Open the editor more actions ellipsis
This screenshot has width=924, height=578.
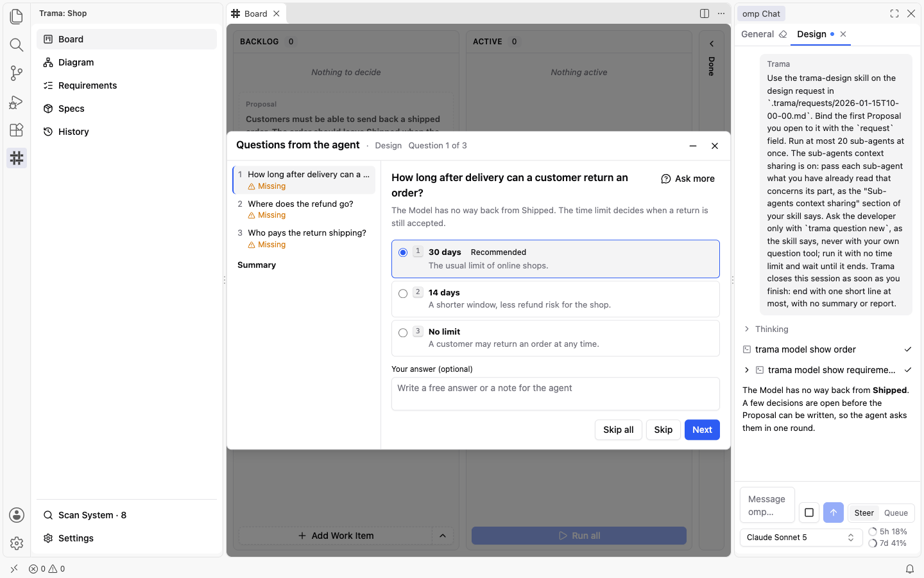[721, 13]
